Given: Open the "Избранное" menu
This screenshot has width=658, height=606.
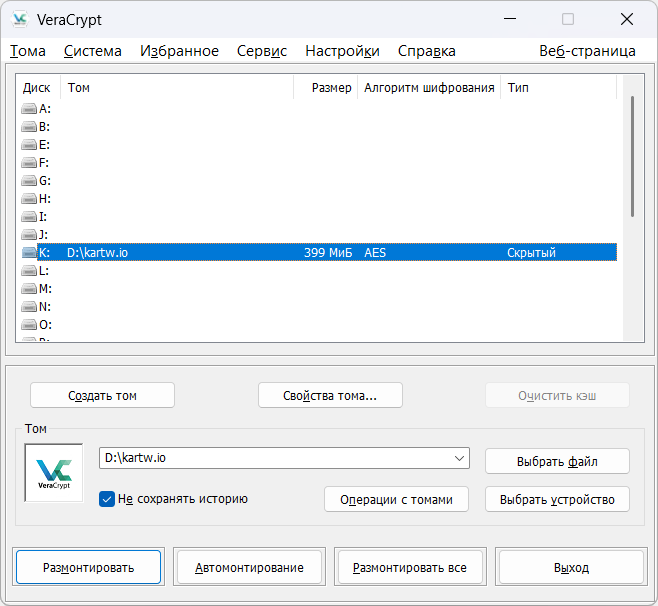Looking at the screenshot, I should coord(179,51).
